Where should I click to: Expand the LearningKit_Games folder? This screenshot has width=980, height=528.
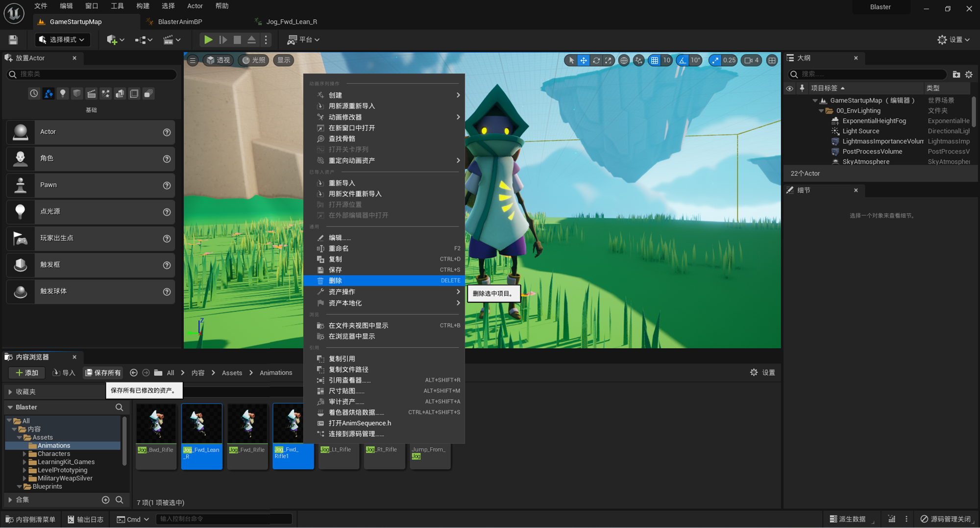pyautogui.click(x=24, y=462)
